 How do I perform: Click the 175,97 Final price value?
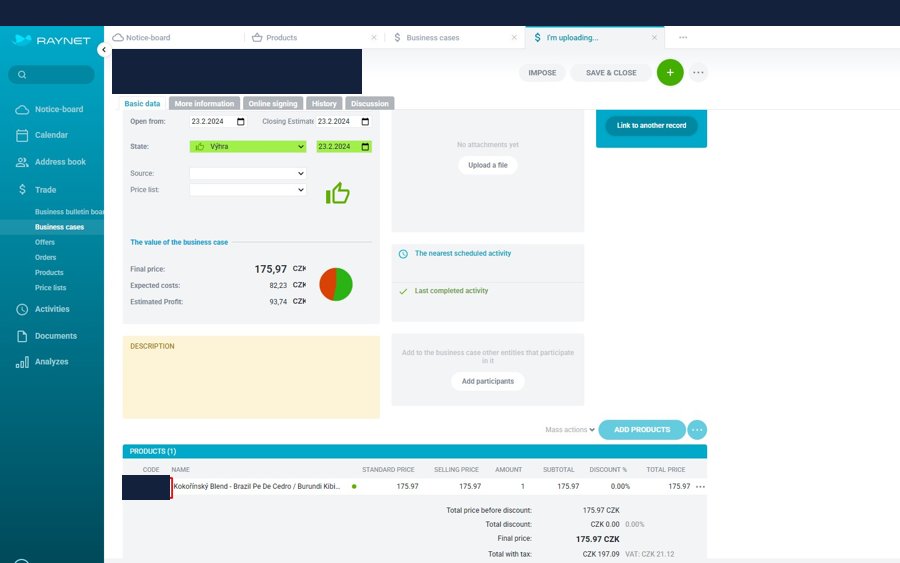(270, 269)
